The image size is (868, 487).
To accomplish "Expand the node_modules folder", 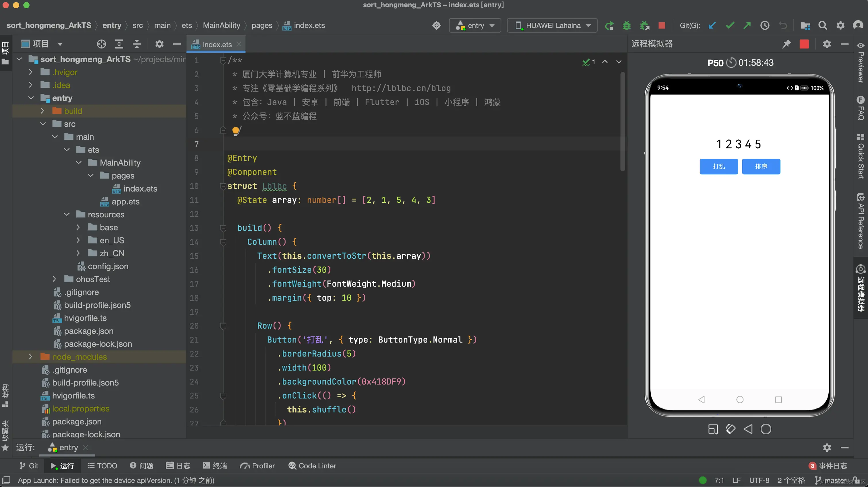I will (x=30, y=357).
